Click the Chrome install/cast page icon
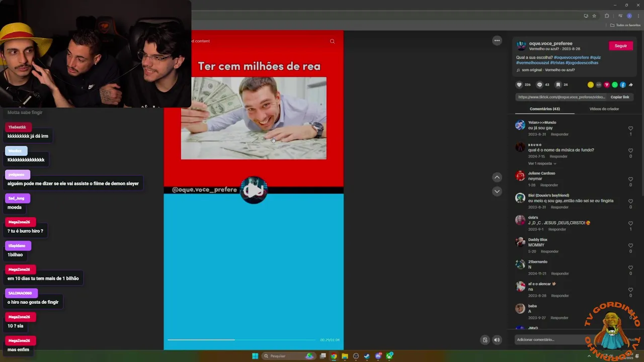Viewport: 644px width, 362px height. point(586,16)
